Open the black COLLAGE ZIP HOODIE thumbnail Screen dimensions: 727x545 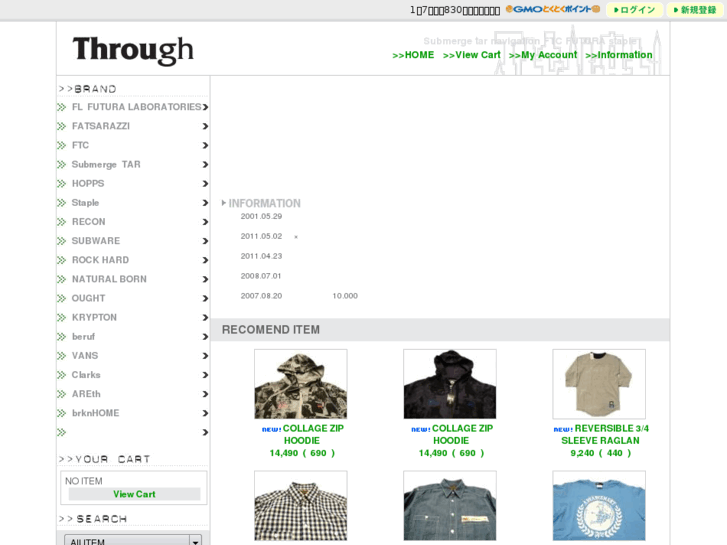450,384
